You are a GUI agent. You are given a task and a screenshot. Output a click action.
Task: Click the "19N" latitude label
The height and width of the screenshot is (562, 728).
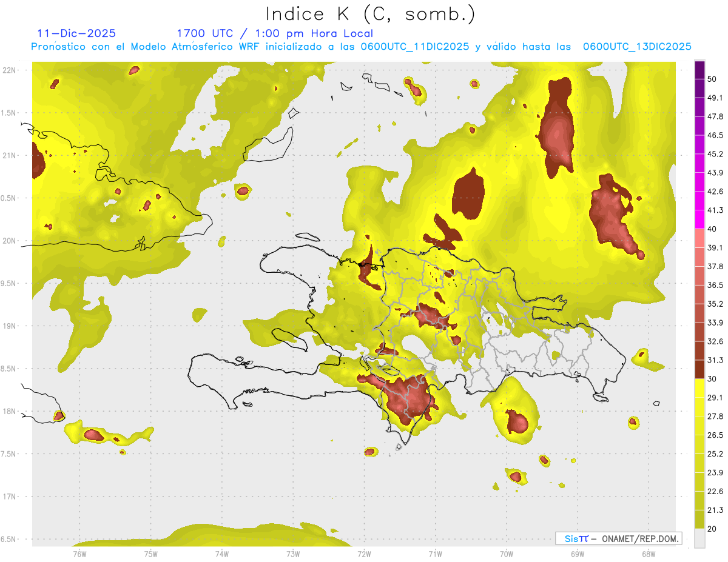click(9, 326)
